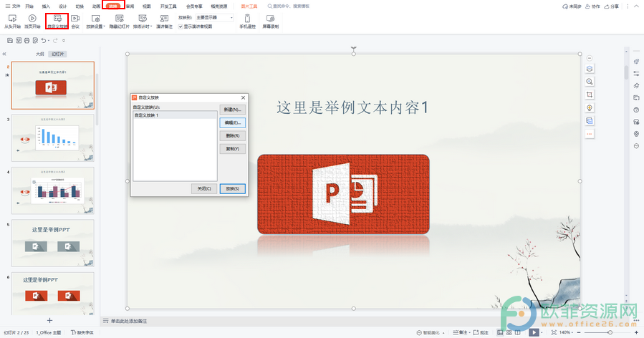Start Screen Recording (屏幕录制)
The image size is (644, 338).
click(270, 21)
